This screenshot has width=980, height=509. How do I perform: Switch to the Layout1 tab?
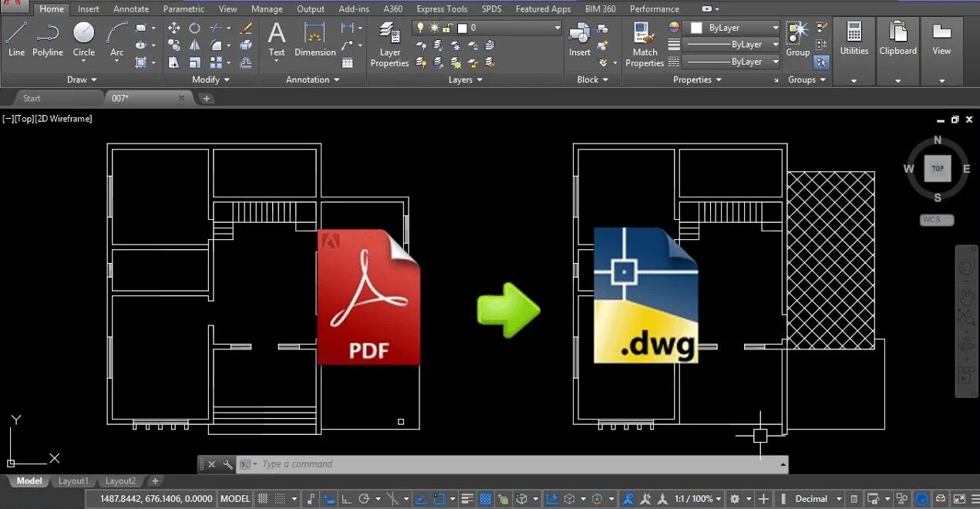[x=72, y=480]
